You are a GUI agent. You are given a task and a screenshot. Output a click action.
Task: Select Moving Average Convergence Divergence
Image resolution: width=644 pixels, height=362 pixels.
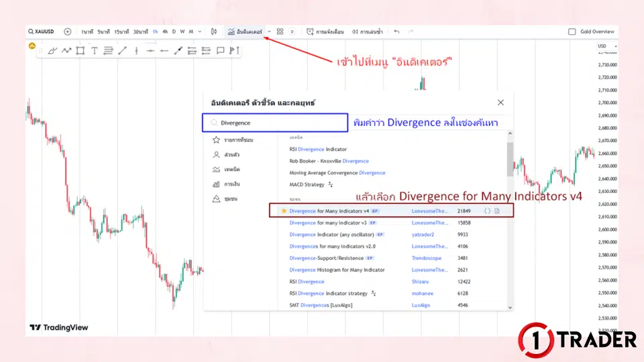337,173
